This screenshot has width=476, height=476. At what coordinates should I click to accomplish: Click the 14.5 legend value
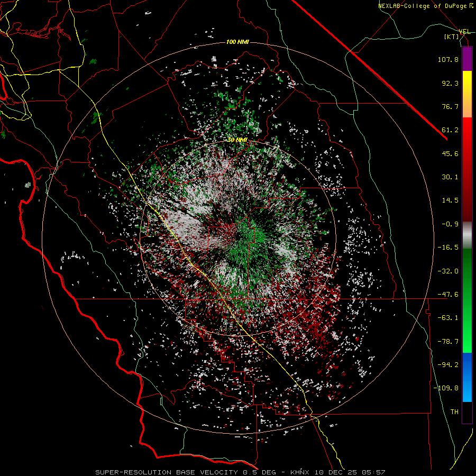click(x=450, y=200)
